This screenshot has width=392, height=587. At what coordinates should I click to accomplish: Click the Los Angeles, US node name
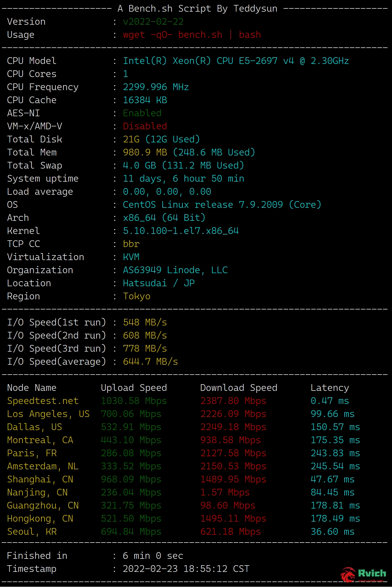click(x=48, y=414)
